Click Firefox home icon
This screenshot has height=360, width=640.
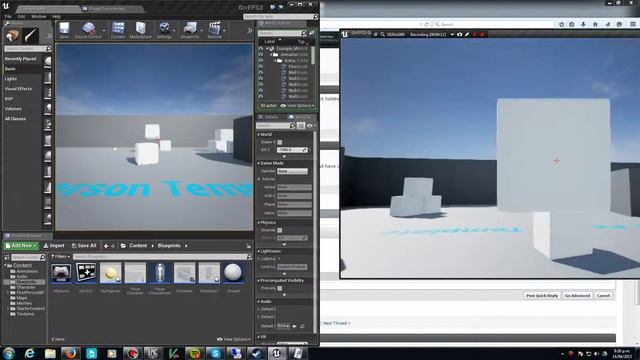click(x=595, y=24)
